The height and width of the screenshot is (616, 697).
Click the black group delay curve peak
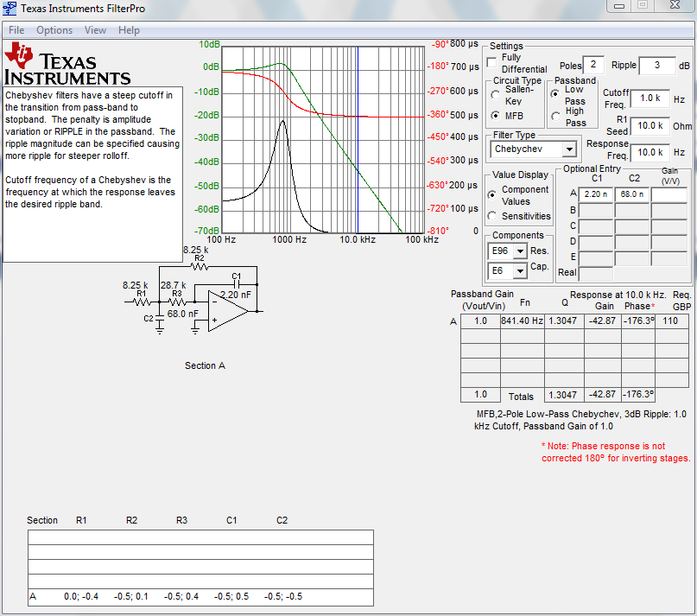(x=282, y=121)
